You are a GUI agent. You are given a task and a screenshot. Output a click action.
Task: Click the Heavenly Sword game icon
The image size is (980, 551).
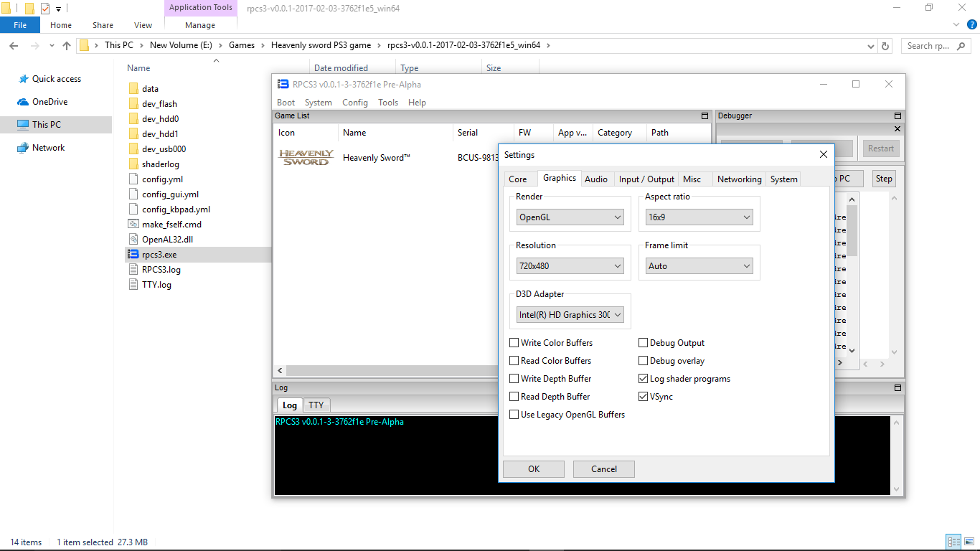coord(306,158)
